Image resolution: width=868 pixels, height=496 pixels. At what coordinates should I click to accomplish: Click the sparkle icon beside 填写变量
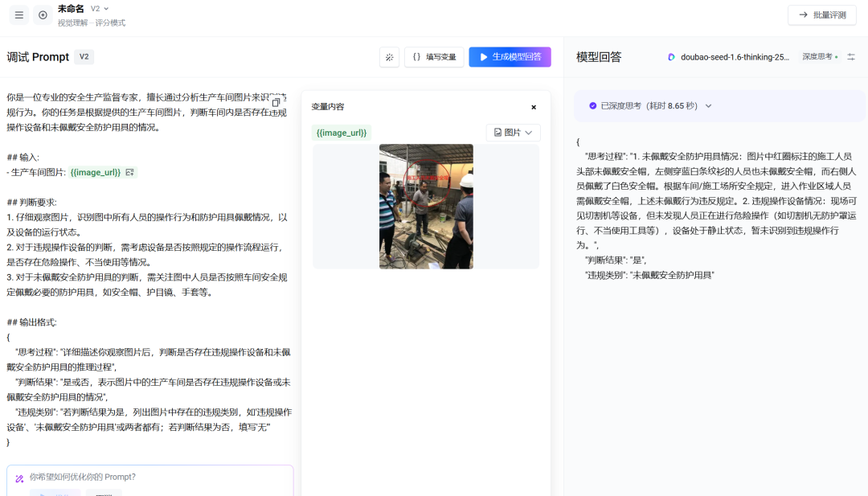click(389, 57)
